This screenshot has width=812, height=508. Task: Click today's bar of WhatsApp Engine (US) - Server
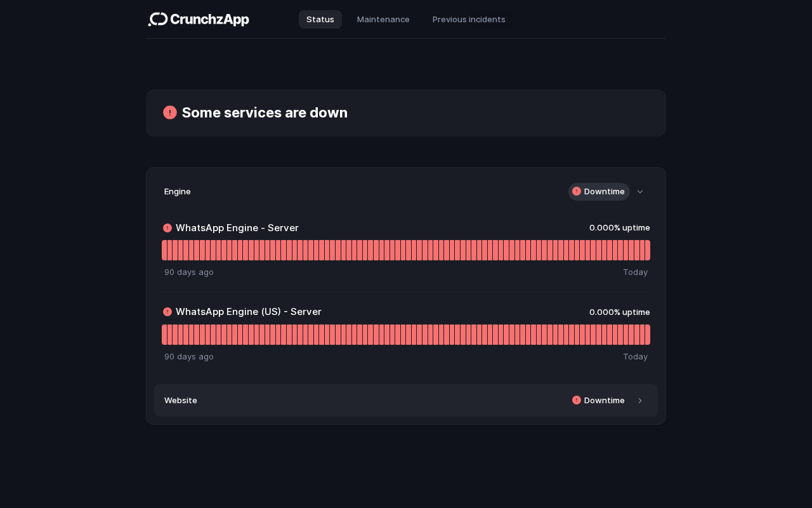pyautogui.click(x=648, y=335)
